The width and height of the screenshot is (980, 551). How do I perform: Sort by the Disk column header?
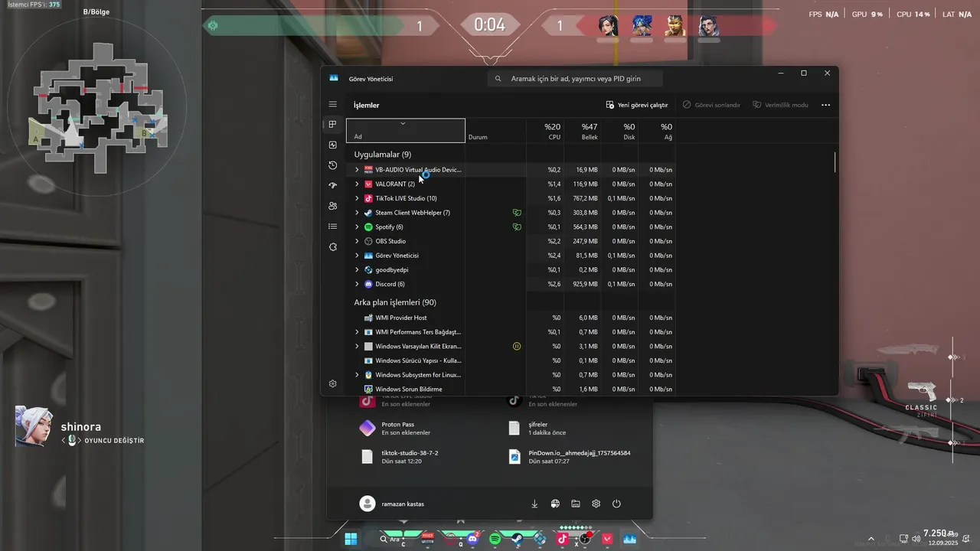[620, 131]
